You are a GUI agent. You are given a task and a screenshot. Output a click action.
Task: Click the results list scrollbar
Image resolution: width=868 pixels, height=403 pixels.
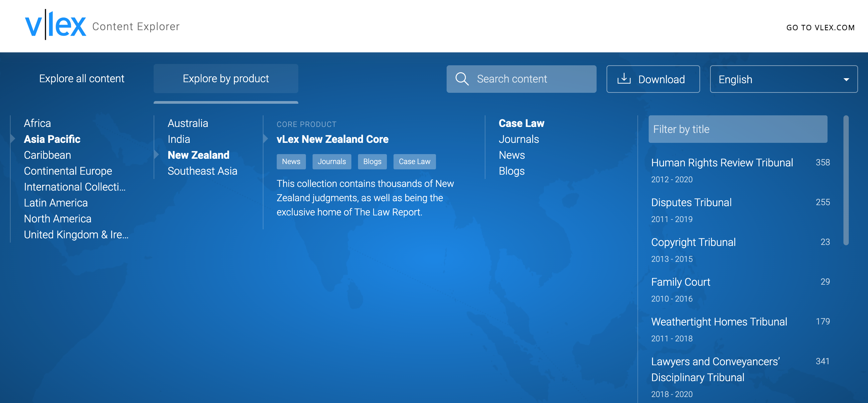[846, 180]
